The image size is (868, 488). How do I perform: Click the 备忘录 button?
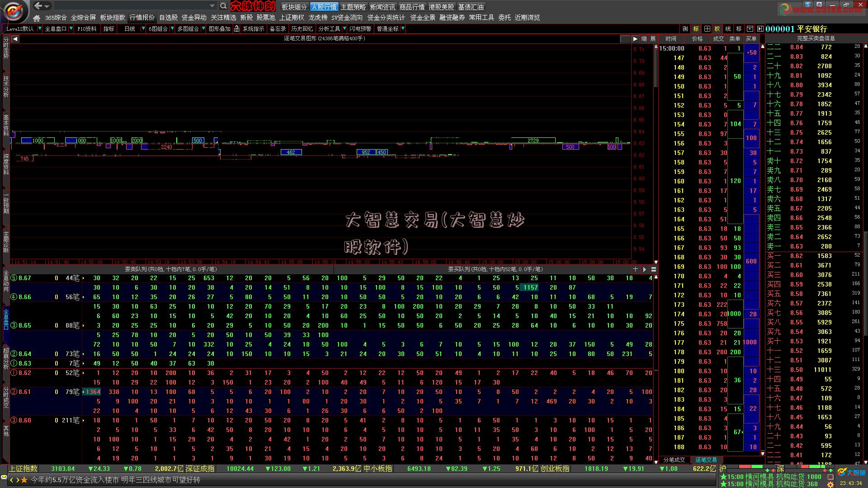[278, 28]
